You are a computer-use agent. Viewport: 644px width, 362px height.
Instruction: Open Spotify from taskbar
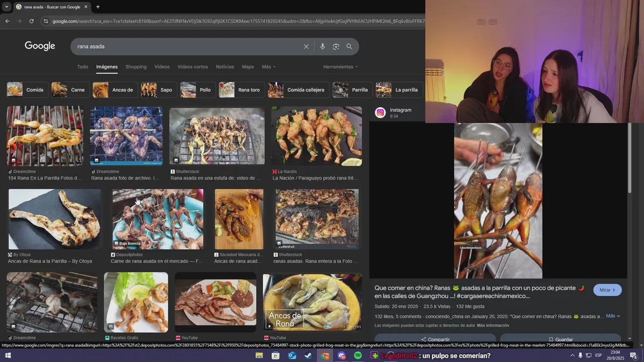358,356
